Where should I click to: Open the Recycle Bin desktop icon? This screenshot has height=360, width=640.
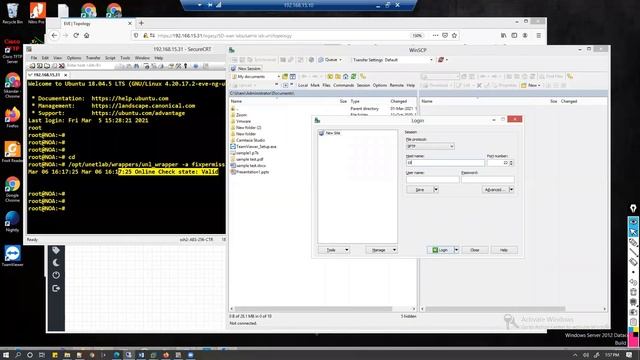(12, 13)
